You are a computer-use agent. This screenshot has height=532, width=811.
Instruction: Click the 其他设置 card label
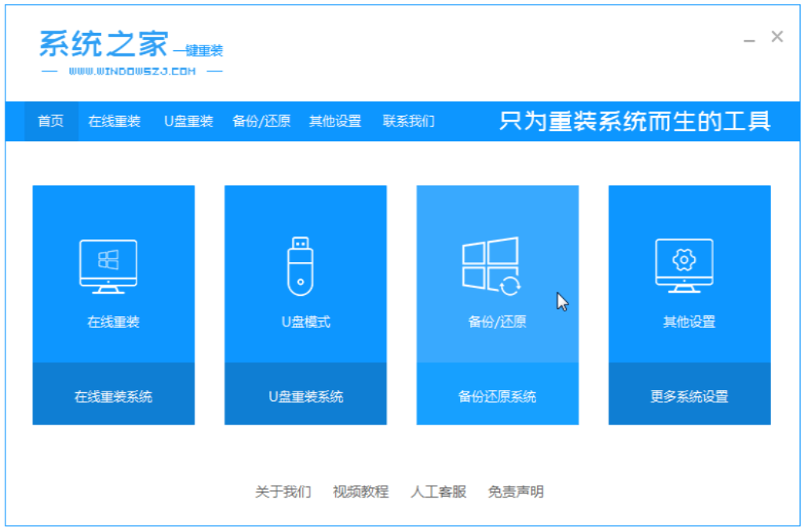689,322
